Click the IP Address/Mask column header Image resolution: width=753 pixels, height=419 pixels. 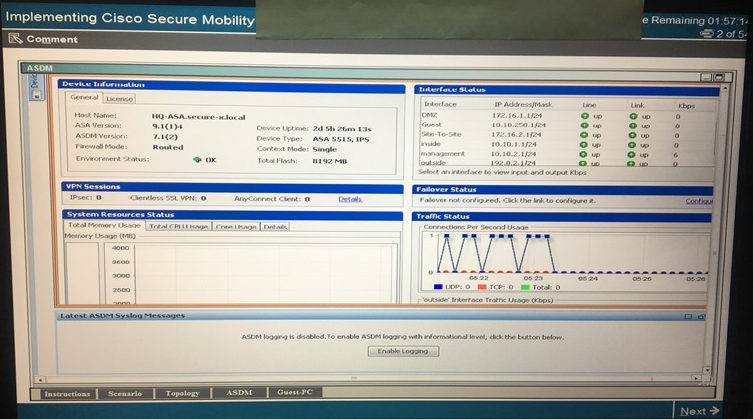click(x=523, y=105)
